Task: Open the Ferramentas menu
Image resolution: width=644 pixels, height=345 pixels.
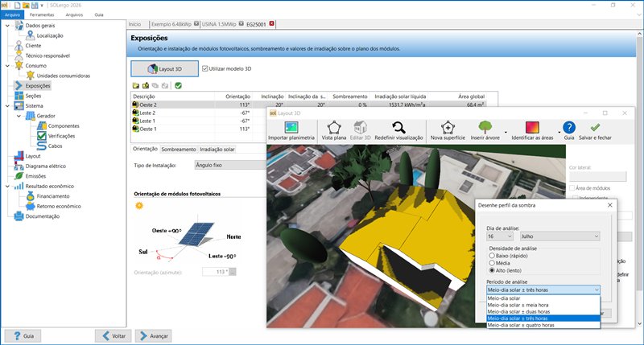Action: tap(40, 14)
